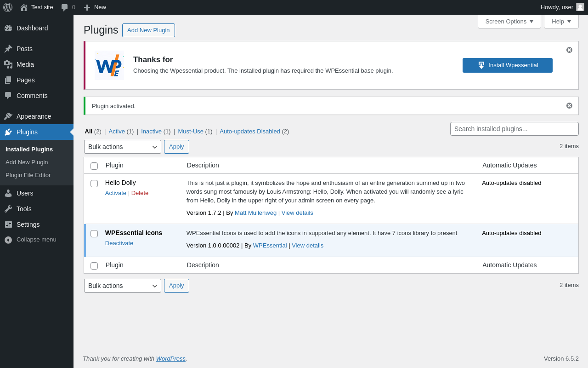Click Version 6.5.2 text in footer

coord(561,359)
